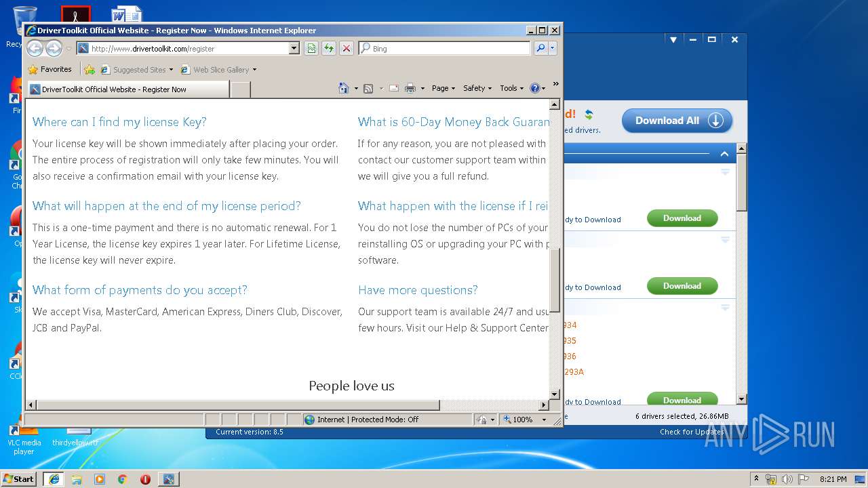This screenshot has width=868, height=488.
Task: Show hidden tray icons arrow
Action: coord(757,479)
